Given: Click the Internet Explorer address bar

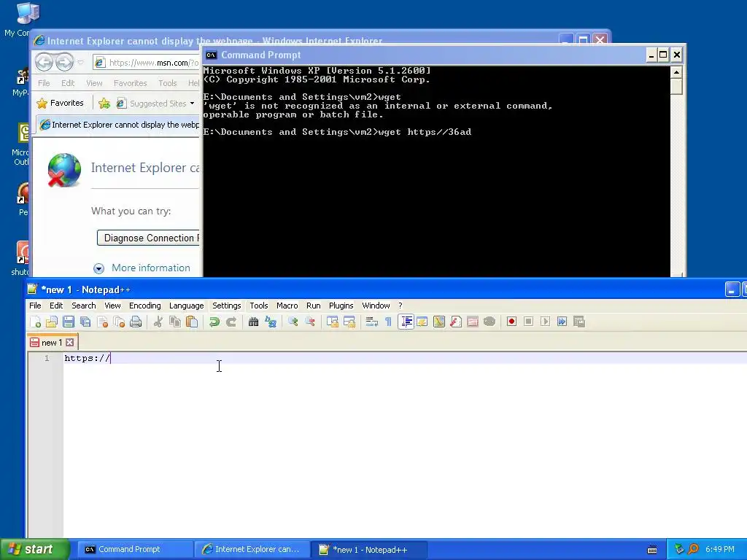Looking at the screenshot, I should point(147,63).
